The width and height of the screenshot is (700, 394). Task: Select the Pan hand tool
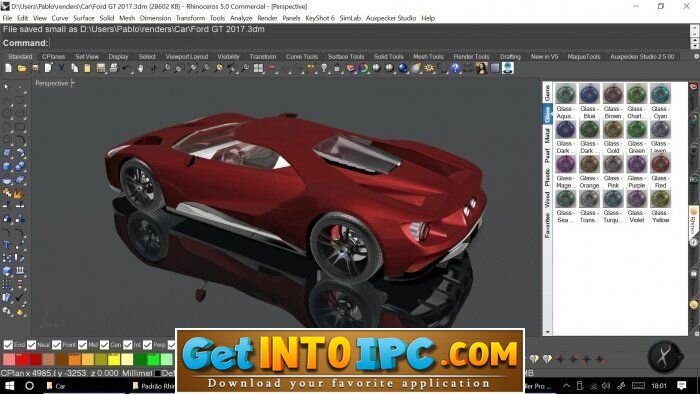pyautogui.click(x=140, y=68)
